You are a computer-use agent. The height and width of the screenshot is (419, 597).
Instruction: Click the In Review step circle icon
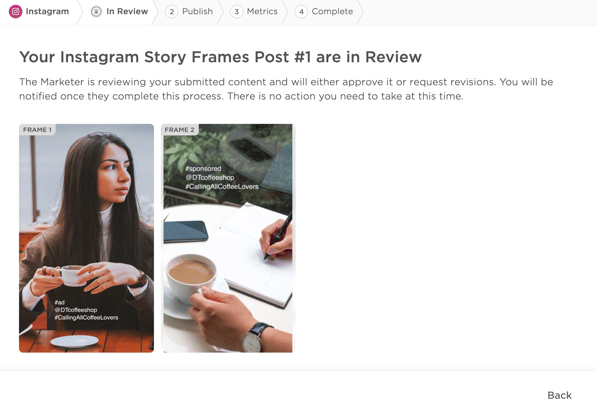pyautogui.click(x=96, y=11)
